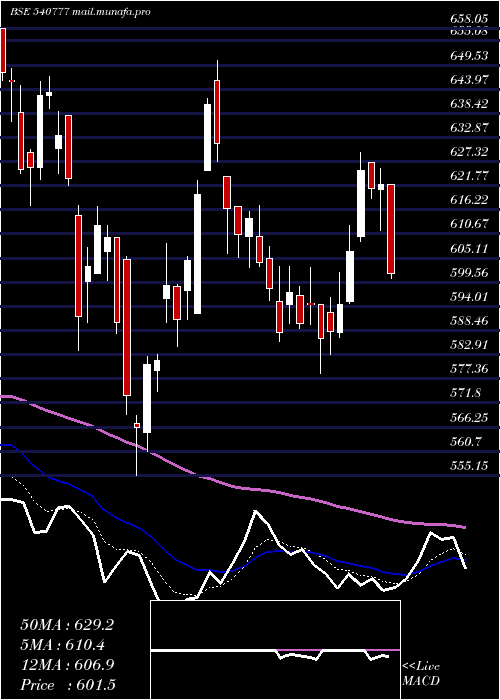Click the 616.22 price axis label
500x700 pixels.
pyautogui.click(x=469, y=200)
